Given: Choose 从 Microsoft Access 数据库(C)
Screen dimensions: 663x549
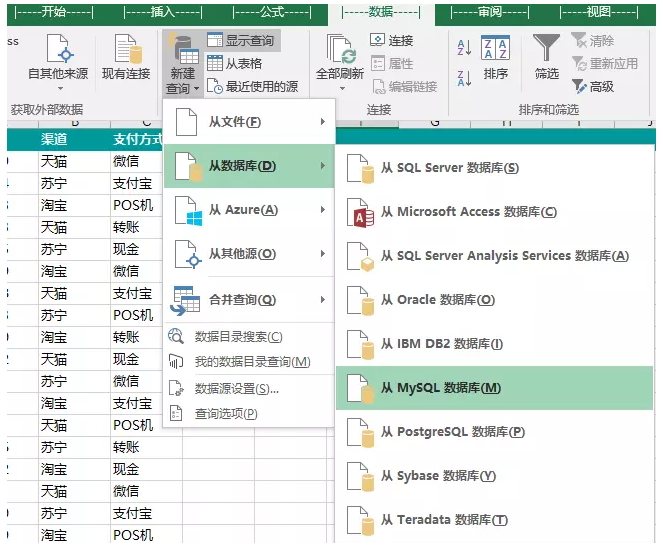Looking at the screenshot, I should 495,212.
